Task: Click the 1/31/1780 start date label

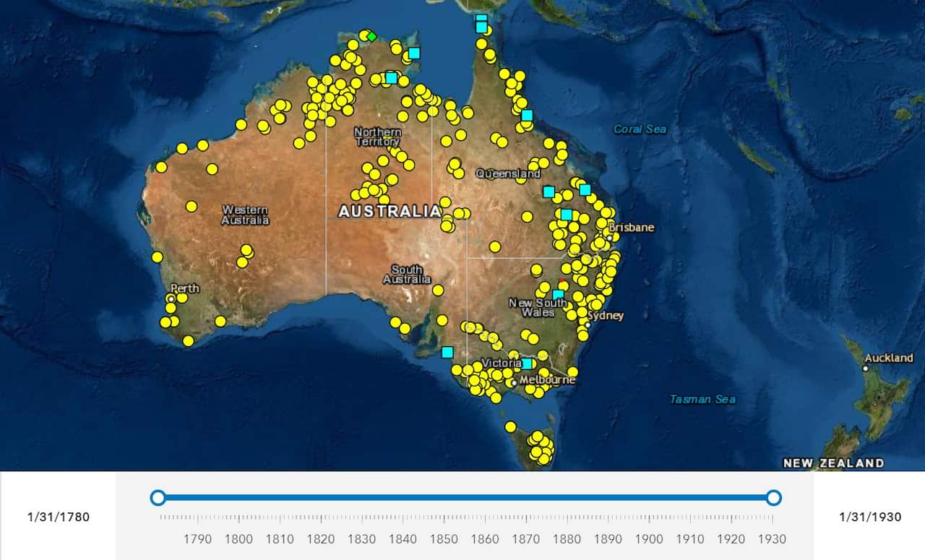Action: point(58,517)
